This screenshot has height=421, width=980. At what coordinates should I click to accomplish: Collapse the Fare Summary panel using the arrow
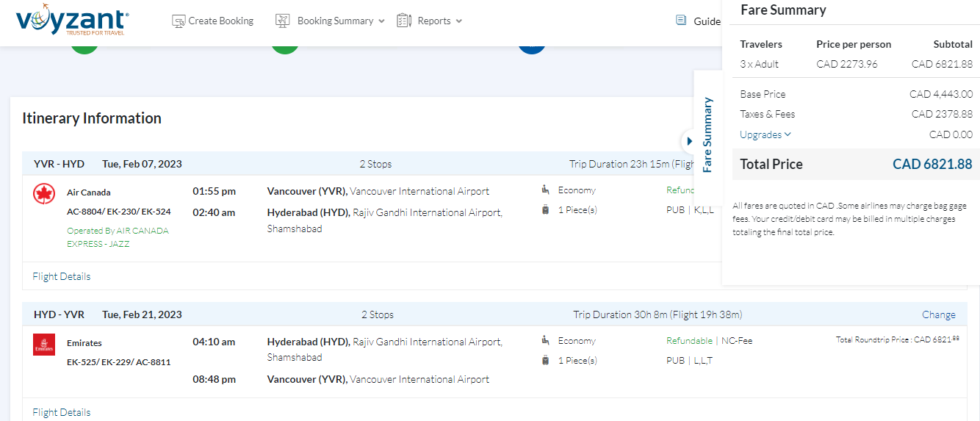689,141
